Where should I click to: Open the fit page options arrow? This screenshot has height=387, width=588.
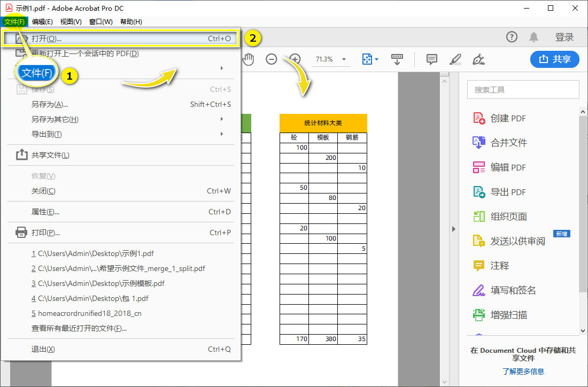pos(376,59)
